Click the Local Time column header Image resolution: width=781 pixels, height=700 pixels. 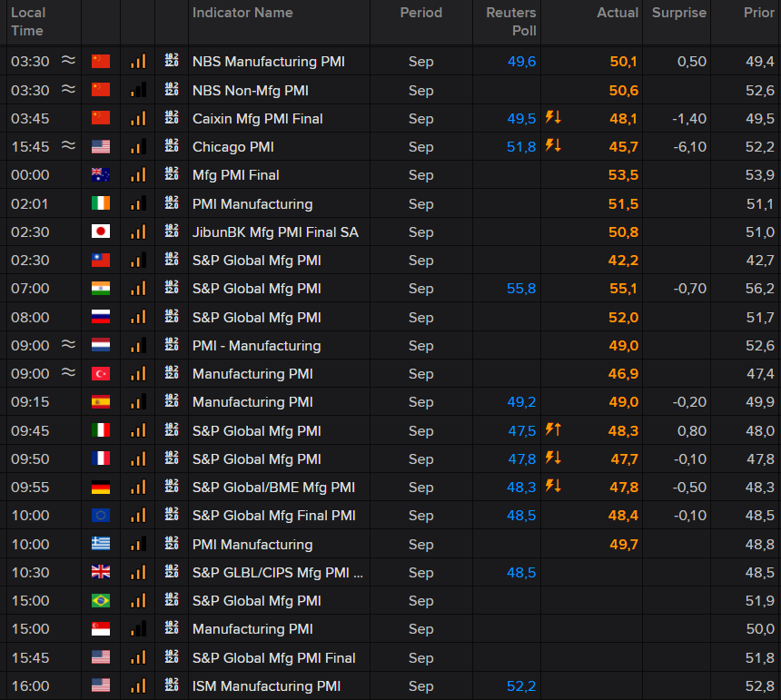(x=28, y=22)
